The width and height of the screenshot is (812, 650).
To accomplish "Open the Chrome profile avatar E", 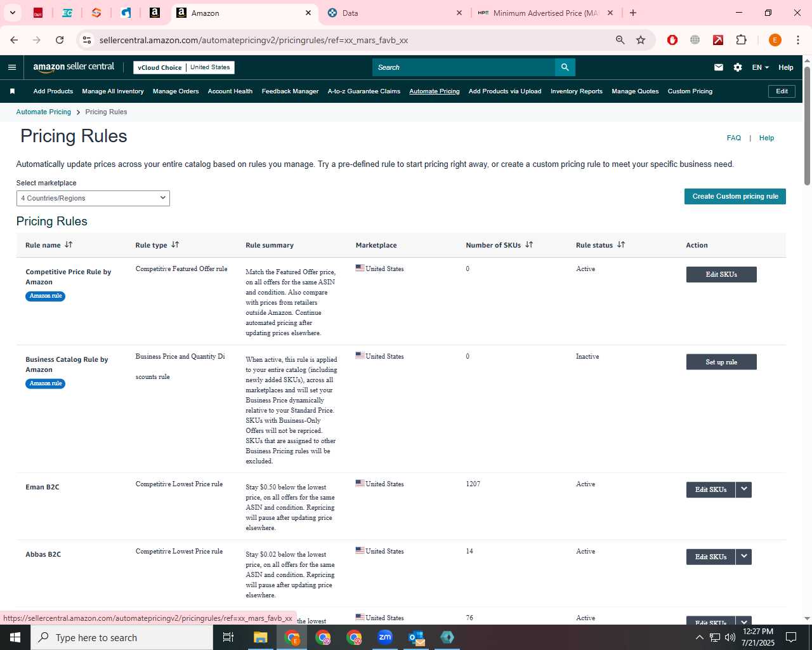I will (x=775, y=40).
